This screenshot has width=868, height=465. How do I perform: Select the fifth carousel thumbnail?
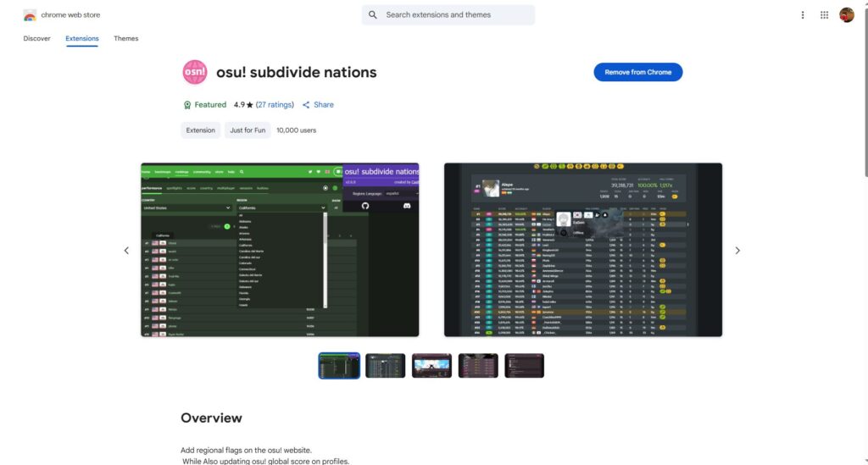point(524,365)
